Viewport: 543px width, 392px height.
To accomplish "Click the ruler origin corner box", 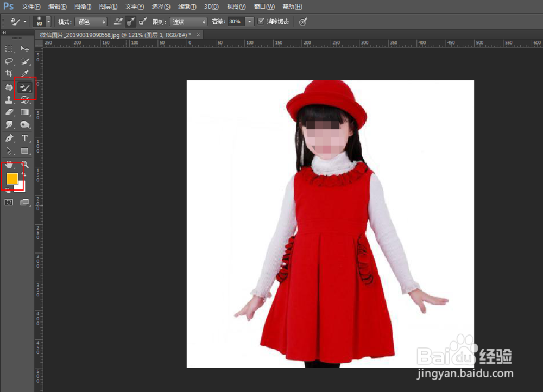I will point(39,43).
